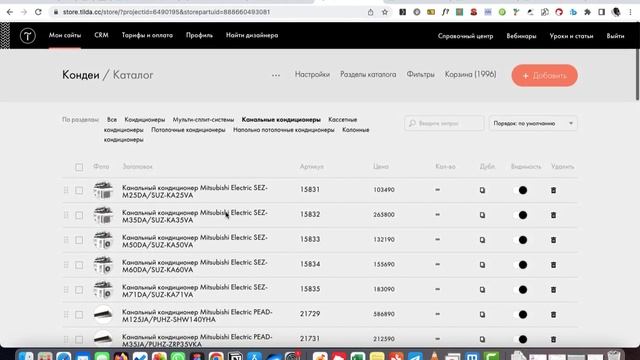The image size is (640, 360).
Task: Reload the page in browser toolbar
Action: pyautogui.click(x=38, y=12)
